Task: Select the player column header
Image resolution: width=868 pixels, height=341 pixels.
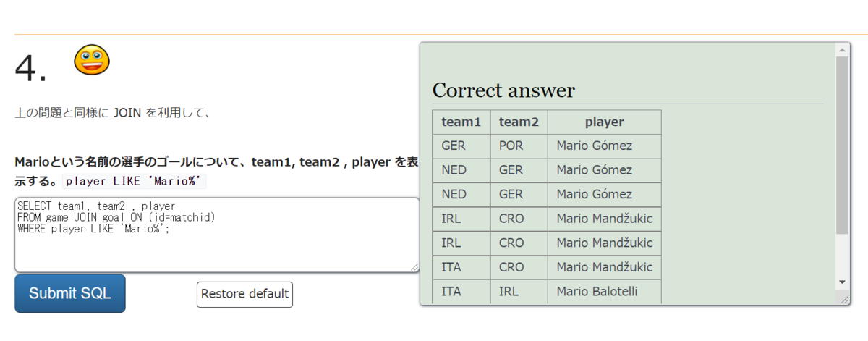Action: pos(604,122)
